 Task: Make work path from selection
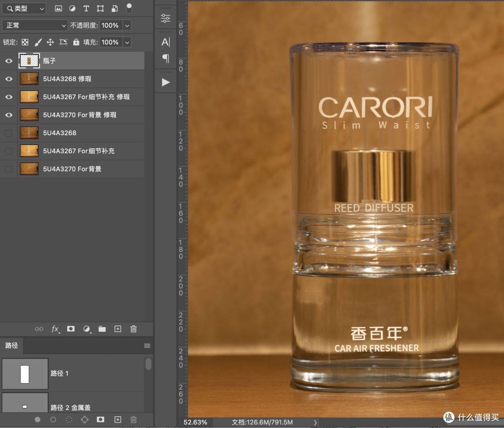pyautogui.click(x=84, y=420)
